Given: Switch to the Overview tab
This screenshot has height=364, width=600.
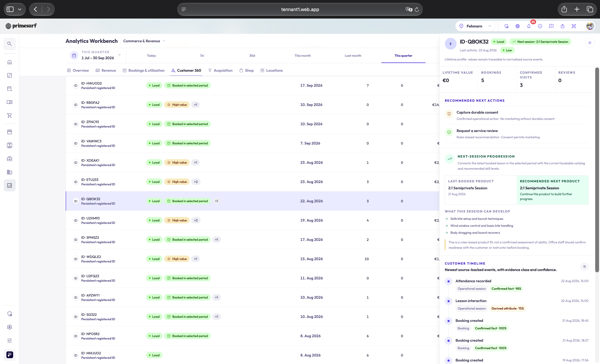Looking at the screenshot, I should 78,70.
